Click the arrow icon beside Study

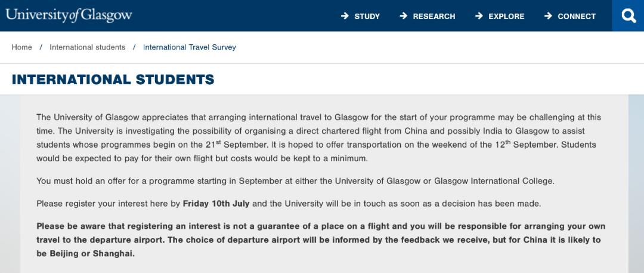coord(345,16)
